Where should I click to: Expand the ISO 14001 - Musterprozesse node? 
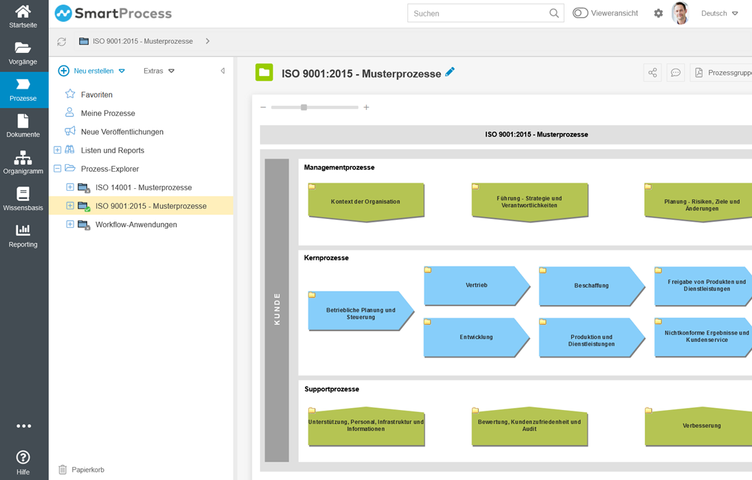(x=70, y=187)
